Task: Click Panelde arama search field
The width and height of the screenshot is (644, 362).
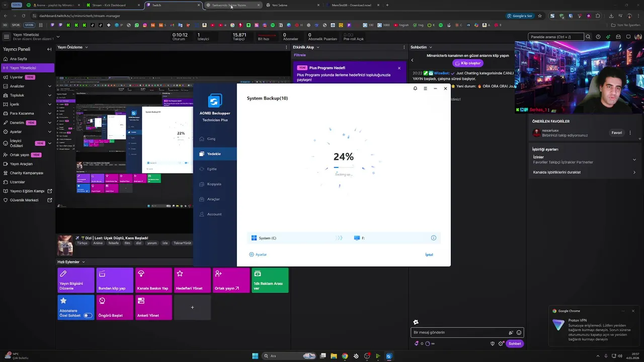Action: [x=556, y=37]
